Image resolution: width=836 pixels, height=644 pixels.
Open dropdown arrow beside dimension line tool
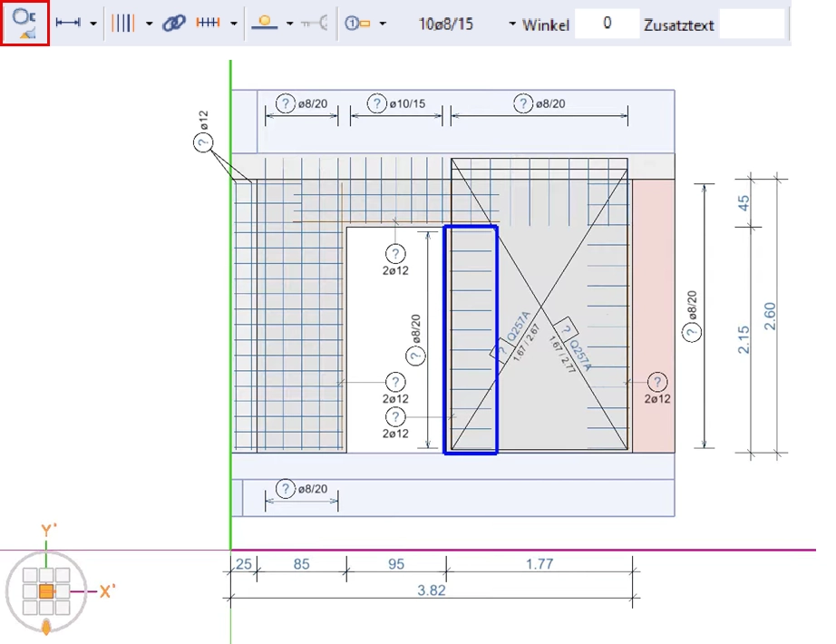coord(93,24)
